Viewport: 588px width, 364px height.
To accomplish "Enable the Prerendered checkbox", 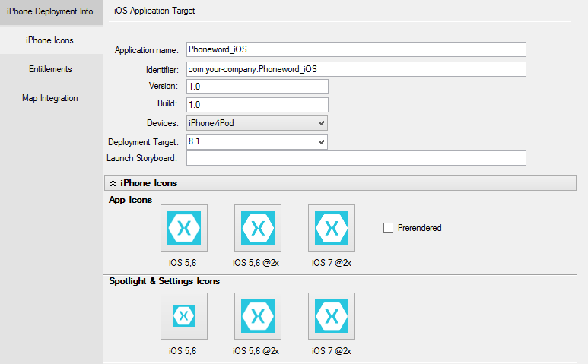I will pyautogui.click(x=389, y=227).
